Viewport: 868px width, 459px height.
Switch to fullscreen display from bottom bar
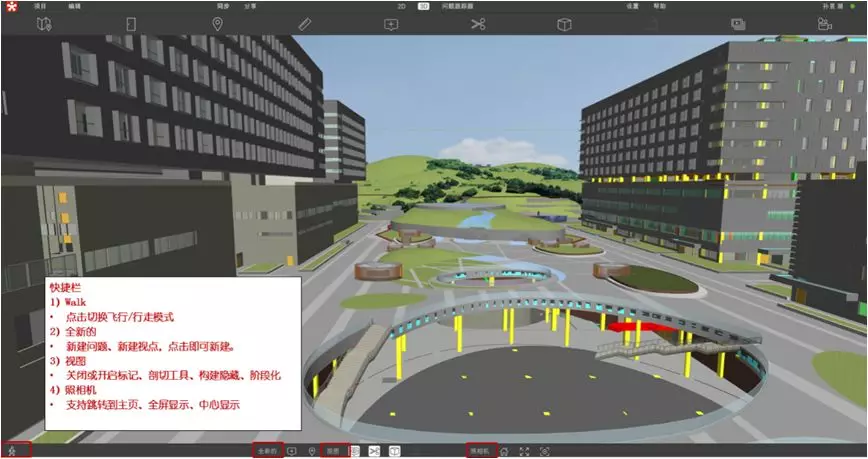pos(524,451)
